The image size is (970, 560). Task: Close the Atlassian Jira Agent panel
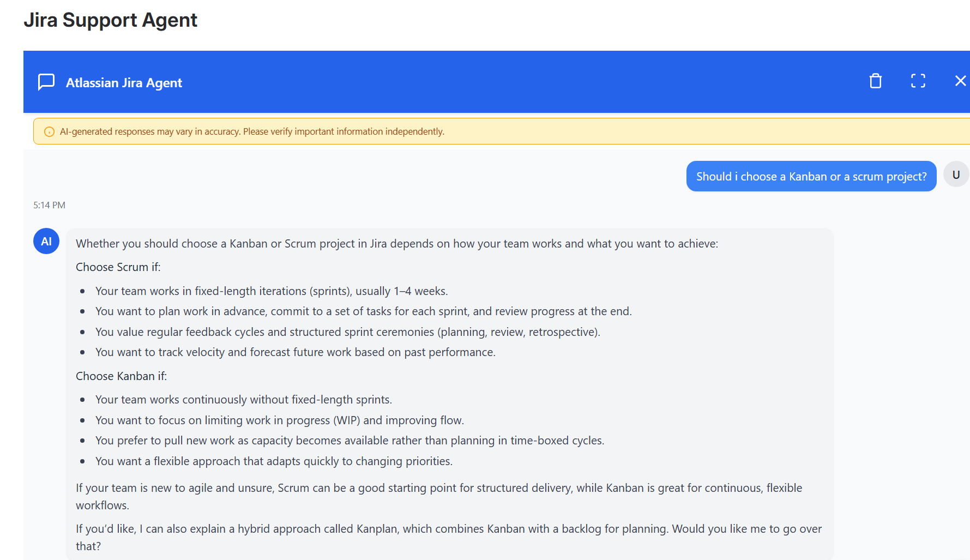coord(960,81)
